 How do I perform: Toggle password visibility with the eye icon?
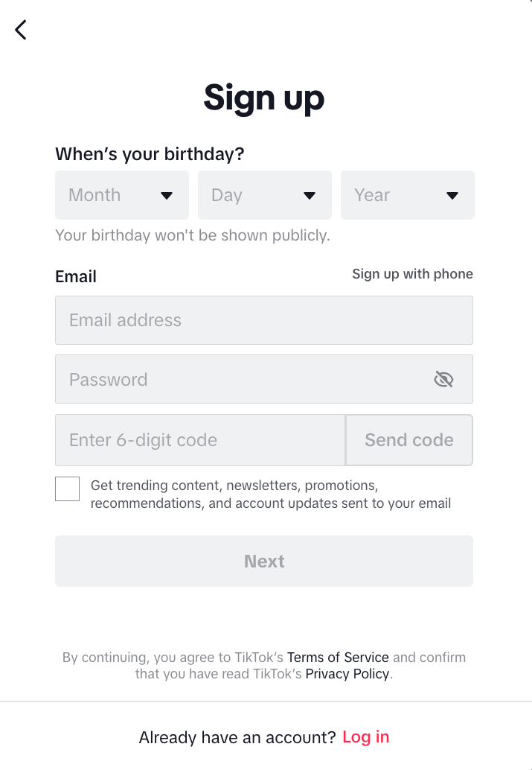tap(444, 379)
